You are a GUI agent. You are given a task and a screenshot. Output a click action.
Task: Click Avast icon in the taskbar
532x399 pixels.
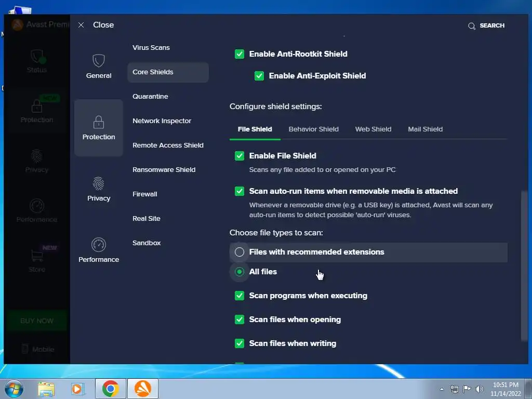click(x=143, y=389)
